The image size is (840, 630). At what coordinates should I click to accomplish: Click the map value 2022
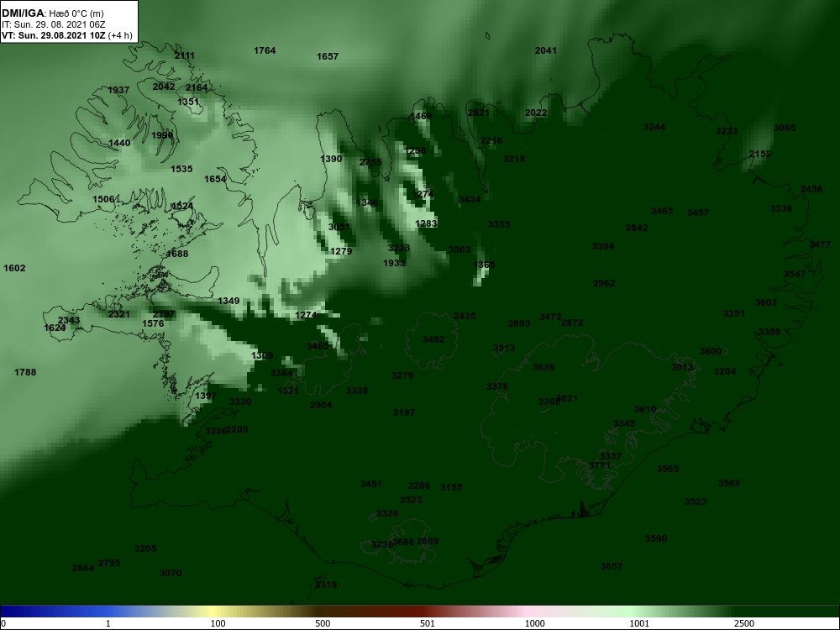tap(536, 113)
